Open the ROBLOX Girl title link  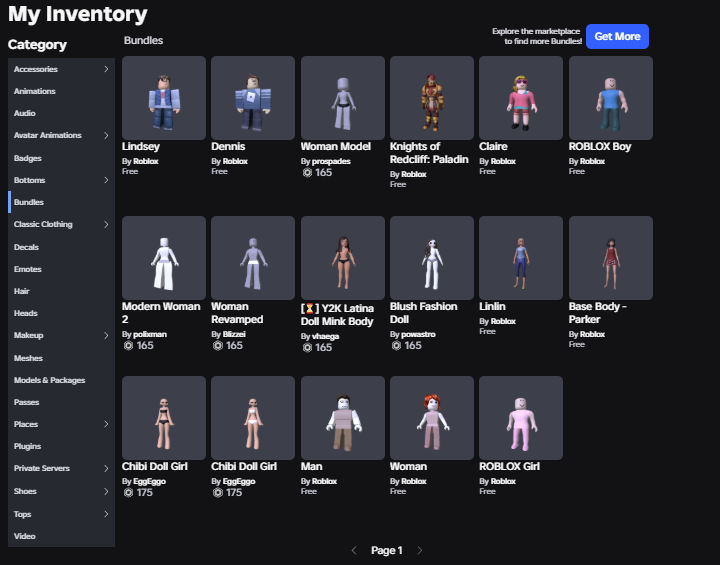pos(510,466)
